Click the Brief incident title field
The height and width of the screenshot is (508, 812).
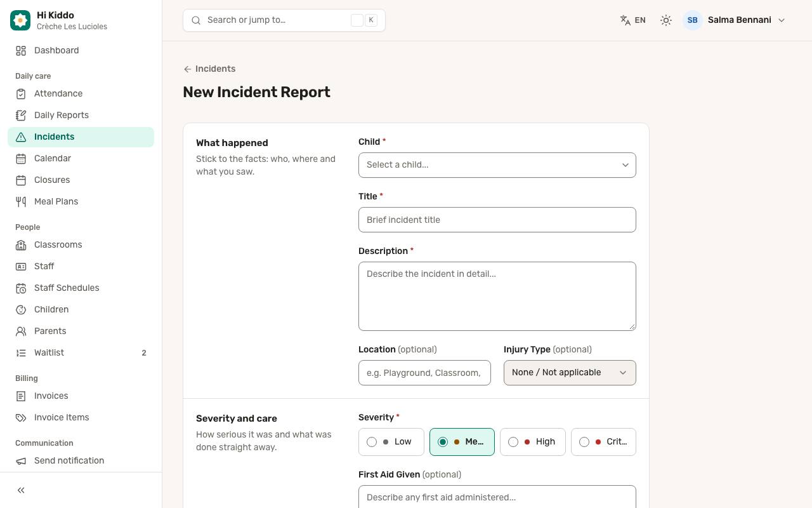pyautogui.click(x=497, y=220)
